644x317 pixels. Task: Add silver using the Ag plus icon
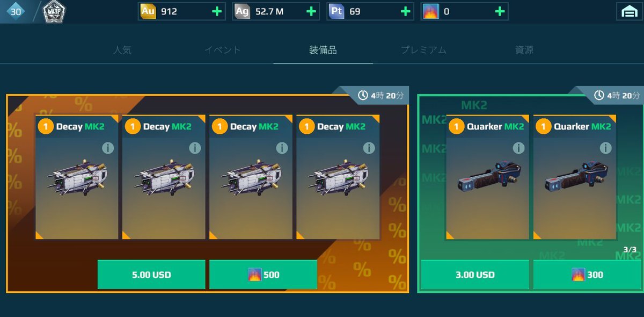(x=311, y=11)
